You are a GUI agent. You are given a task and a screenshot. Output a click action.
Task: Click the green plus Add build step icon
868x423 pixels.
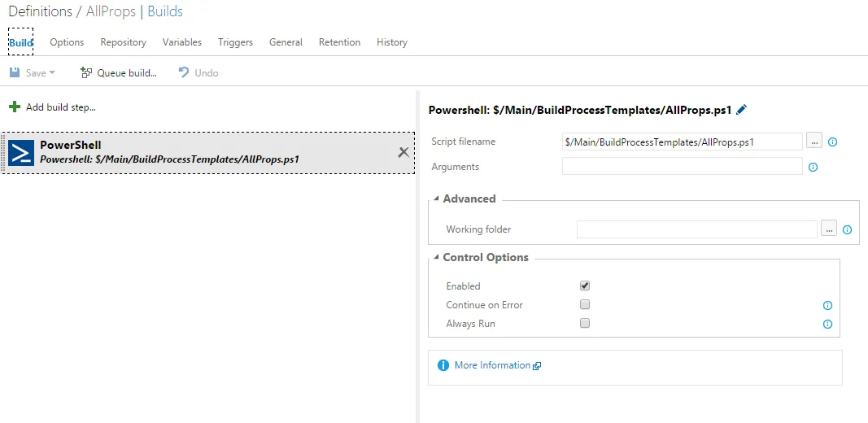[x=15, y=107]
